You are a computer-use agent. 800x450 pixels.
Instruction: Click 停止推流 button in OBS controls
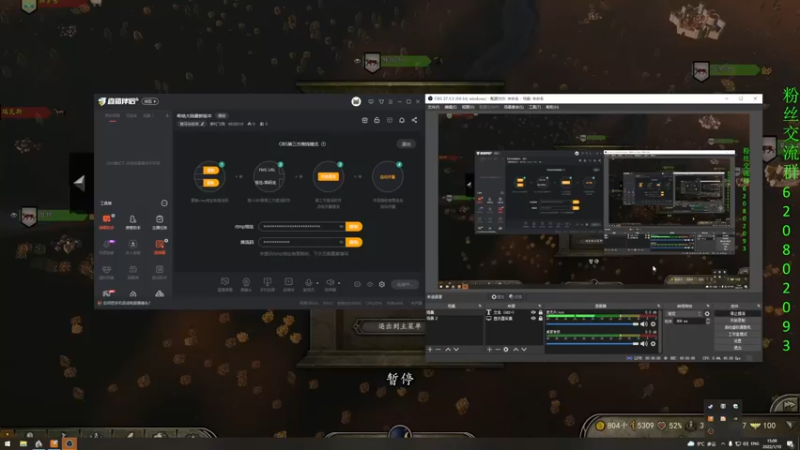[738, 313]
